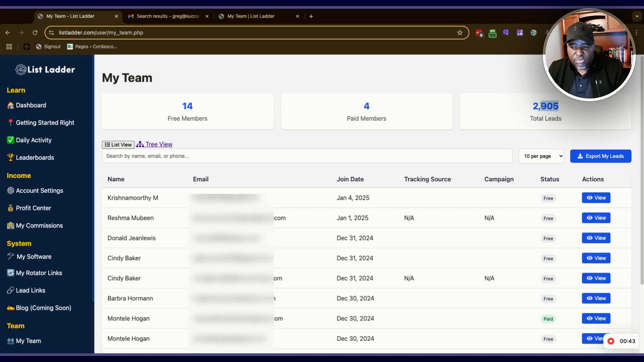Click Barbra Hormann name cell
The width and height of the screenshot is (644, 362).
point(130,298)
